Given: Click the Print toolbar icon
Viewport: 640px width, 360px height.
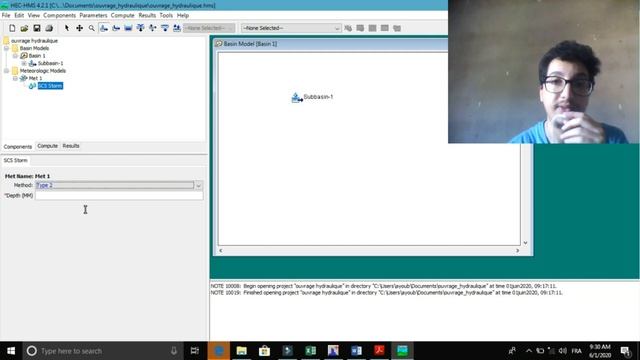Looking at the screenshot, I should click(49, 28).
